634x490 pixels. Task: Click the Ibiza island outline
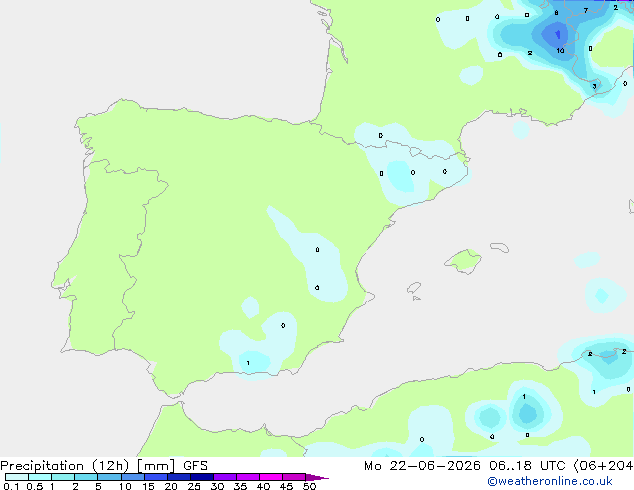point(414,288)
